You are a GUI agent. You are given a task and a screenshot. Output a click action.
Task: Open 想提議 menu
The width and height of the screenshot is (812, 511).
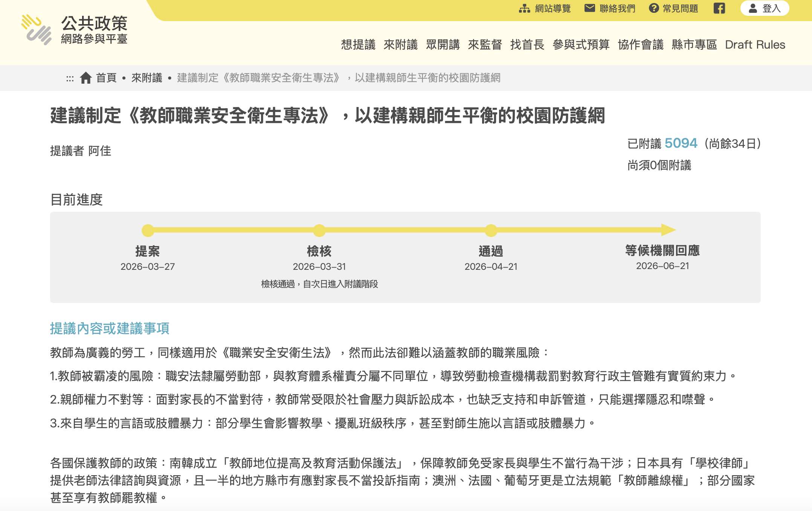358,44
